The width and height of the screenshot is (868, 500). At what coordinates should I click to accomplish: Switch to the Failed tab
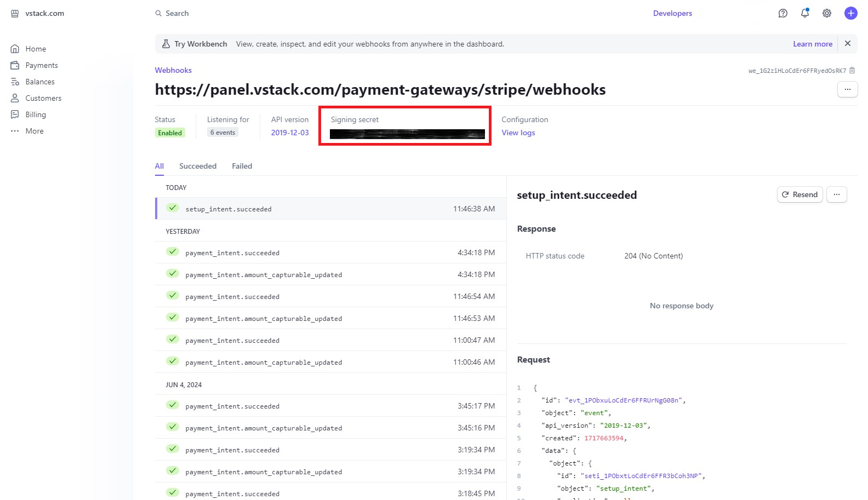pyautogui.click(x=242, y=166)
